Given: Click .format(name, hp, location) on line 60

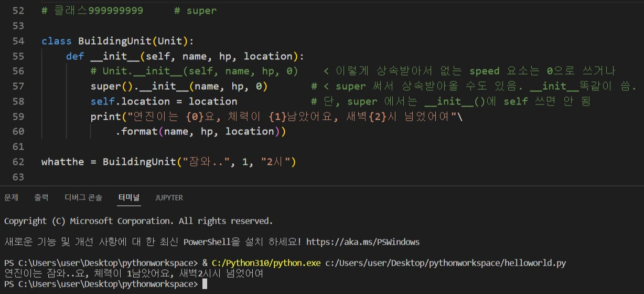Looking at the screenshot, I should coord(201,132).
